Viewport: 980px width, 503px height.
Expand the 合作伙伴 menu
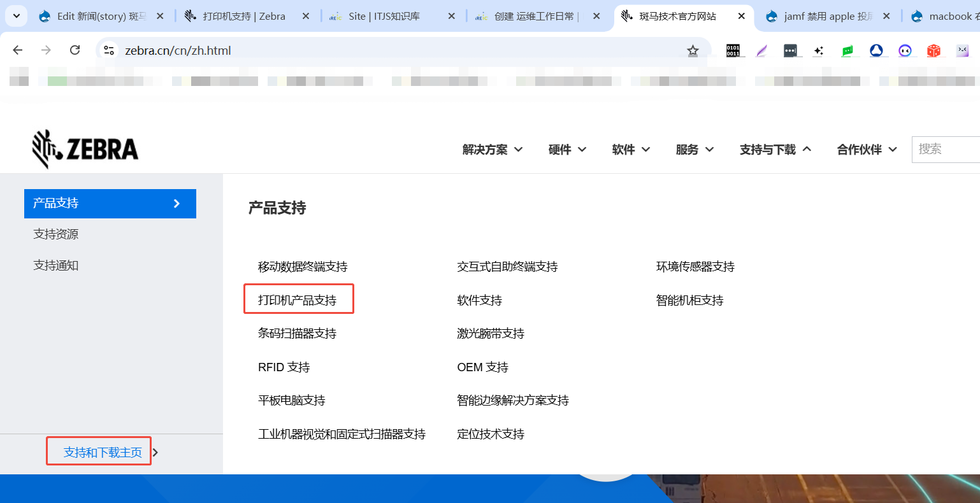coord(867,150)
